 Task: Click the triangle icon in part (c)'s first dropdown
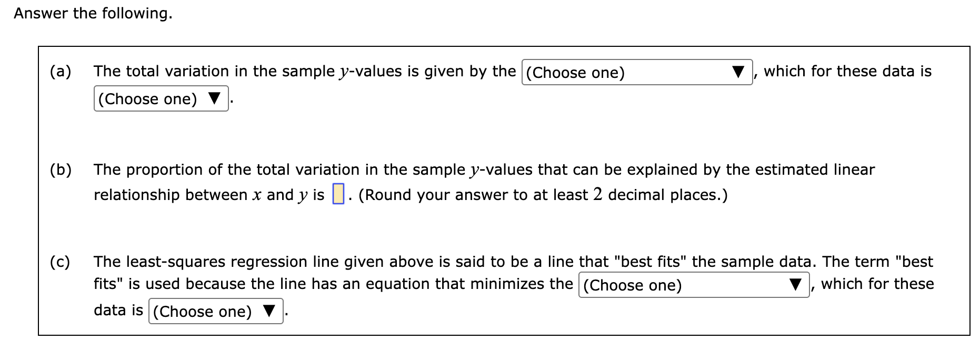click(x=795, y=284)
